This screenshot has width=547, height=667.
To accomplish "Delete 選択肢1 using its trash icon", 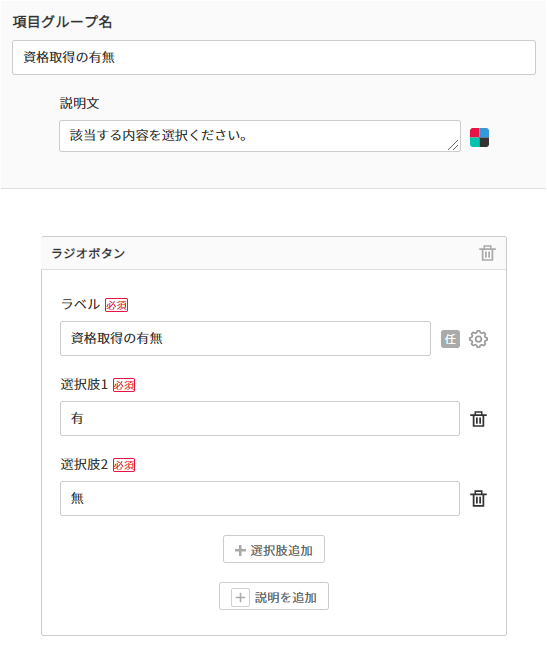I will (478, 419).
